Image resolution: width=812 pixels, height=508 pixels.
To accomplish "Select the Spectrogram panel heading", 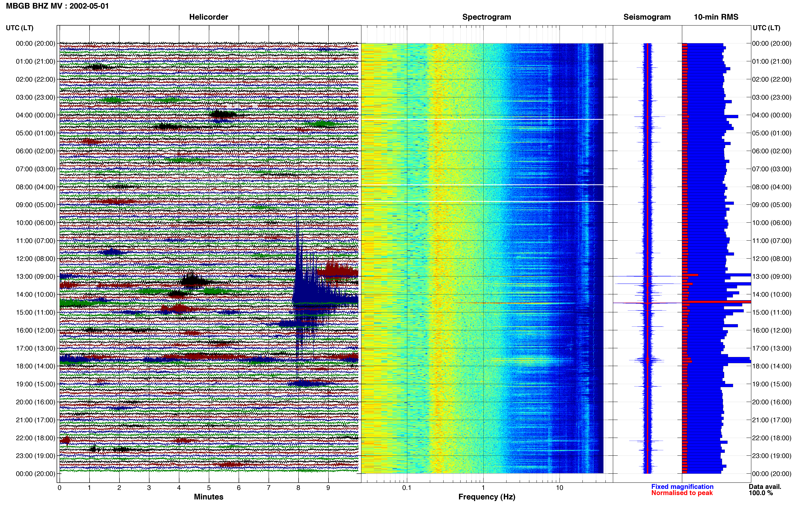I will [487, 17].
